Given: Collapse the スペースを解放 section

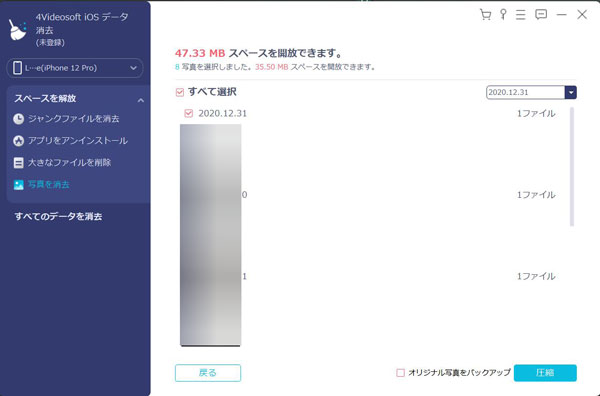Looking at the screenshot, I should (x=141, y=100).
